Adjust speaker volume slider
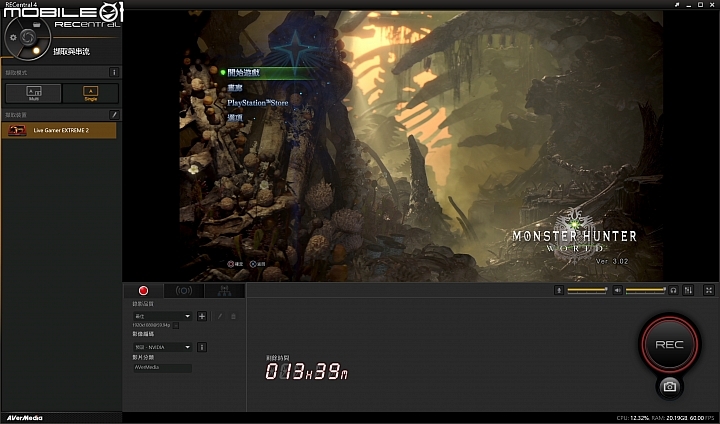The width and height of the screenshot is (720, 424). [646, 290]
